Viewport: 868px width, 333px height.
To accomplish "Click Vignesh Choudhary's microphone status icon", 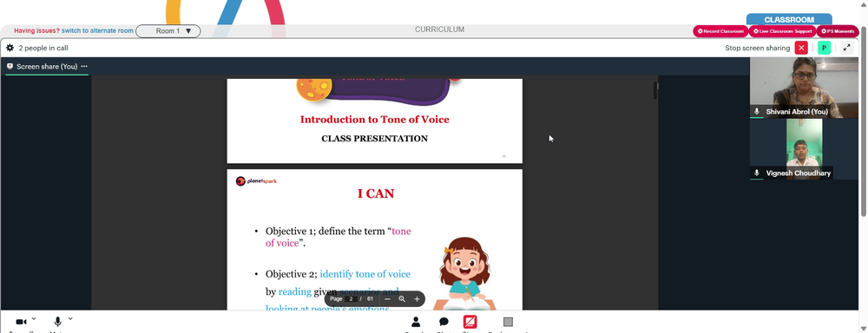I will coord(757,173).
